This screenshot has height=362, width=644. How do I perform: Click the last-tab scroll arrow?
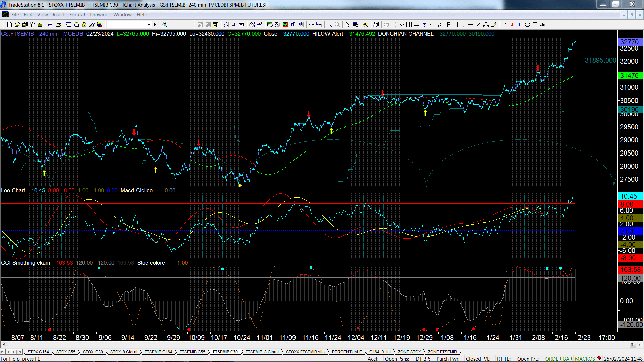19,352
